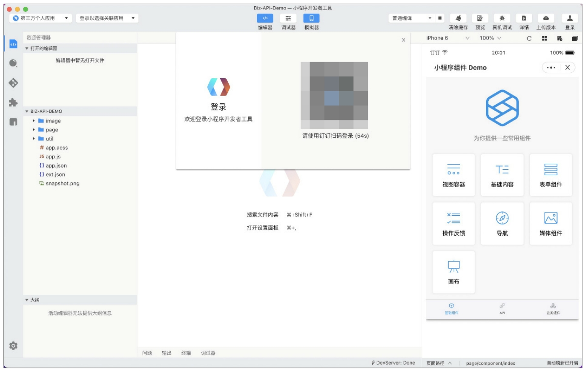The height and width of the screenshot is (373, 588).
Task: Click the simulator toolbar icon right of the grid icon
Action: [x=559, y=38]
